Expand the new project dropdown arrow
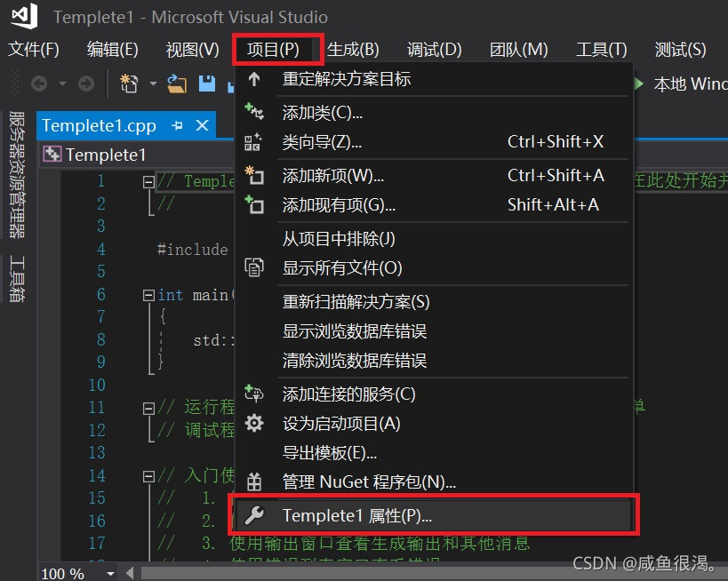This screenshot has width=728, height=581. point(153,84)
